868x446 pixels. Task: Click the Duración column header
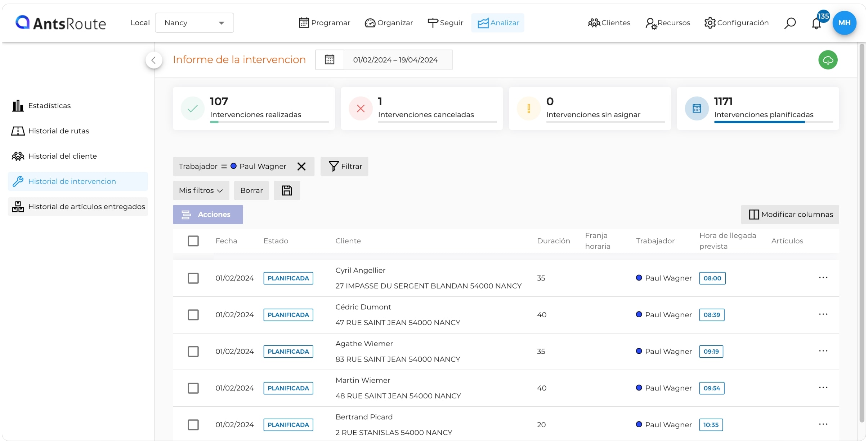click(x=553, y=241)
